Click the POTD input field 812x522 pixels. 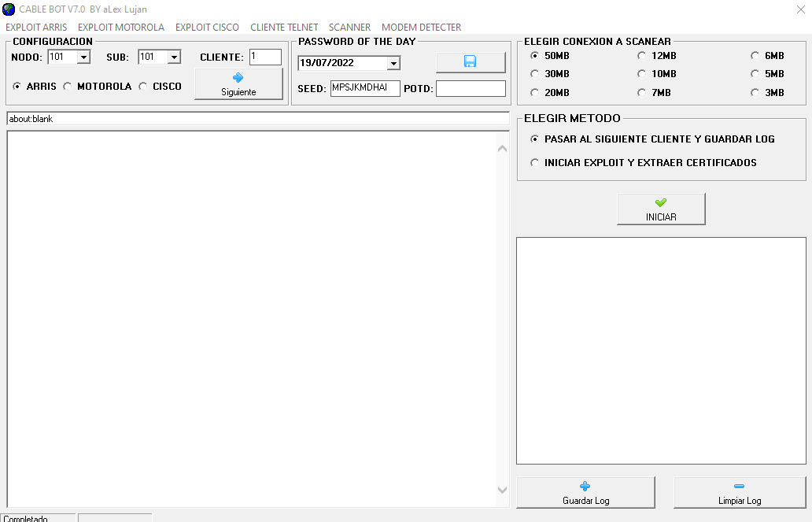(x=471, y=88)
